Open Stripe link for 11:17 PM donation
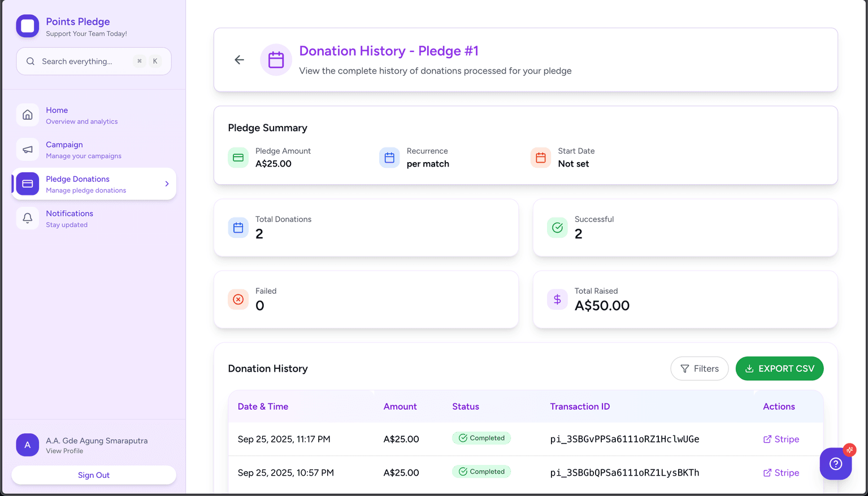Screen dimensions: 868x496 tap(781, 440)
